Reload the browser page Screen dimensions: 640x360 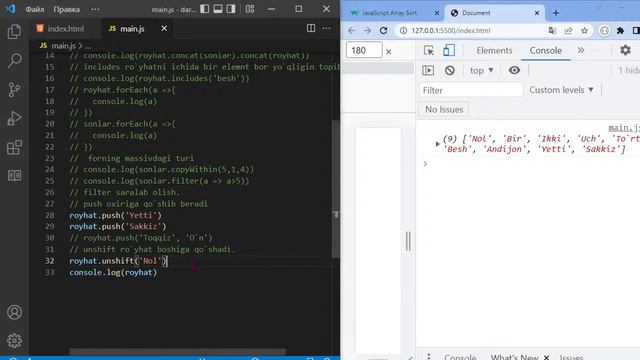click(383, 31)
